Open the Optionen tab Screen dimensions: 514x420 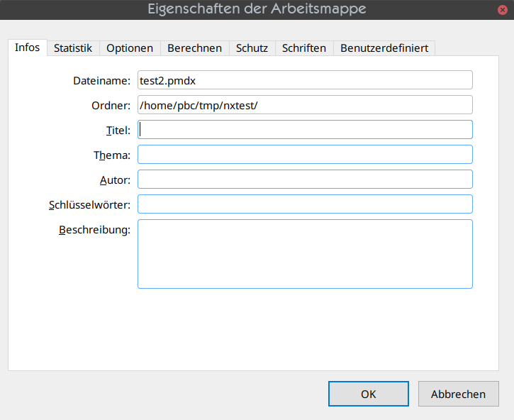tap(130, 48)
